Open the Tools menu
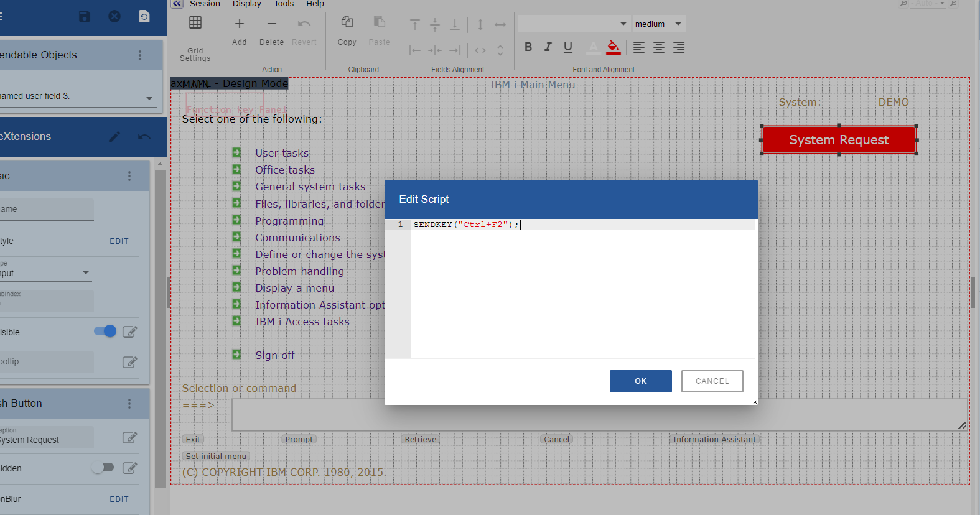This screenshot has width=980, height=515. [x=284, y=4]
